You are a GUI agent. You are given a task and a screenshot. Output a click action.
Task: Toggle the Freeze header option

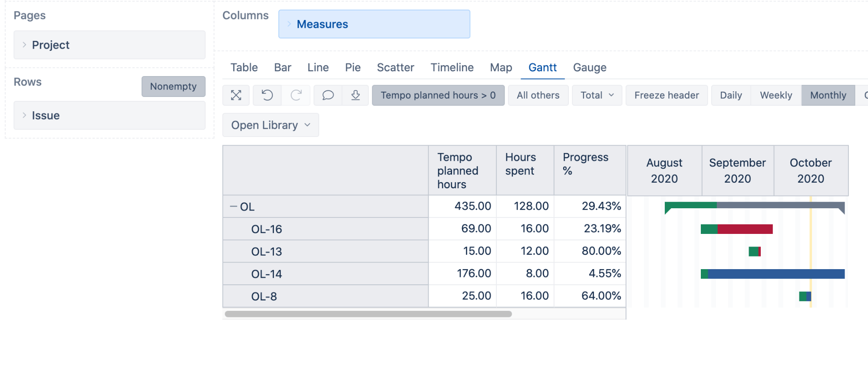click(x=667, y=95)
